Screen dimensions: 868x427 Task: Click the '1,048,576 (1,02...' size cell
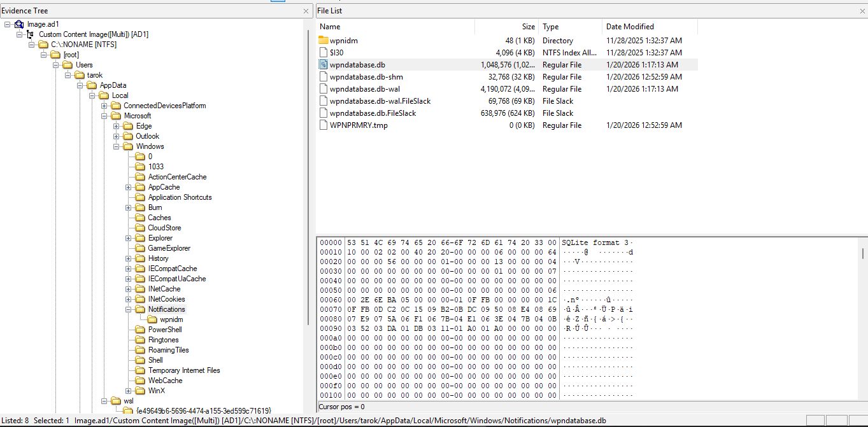pos(508,65)
